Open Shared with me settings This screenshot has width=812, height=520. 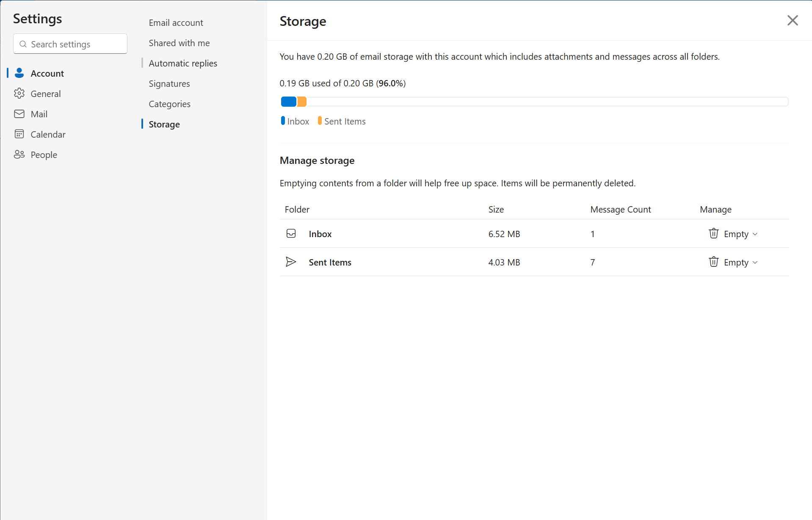point(179,43)
